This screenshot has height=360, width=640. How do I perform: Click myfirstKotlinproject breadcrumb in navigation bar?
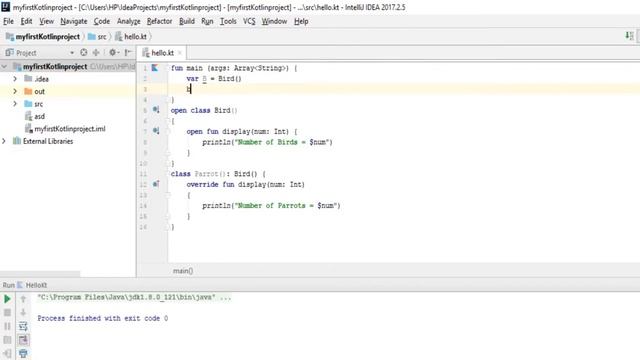click(43, 37)
